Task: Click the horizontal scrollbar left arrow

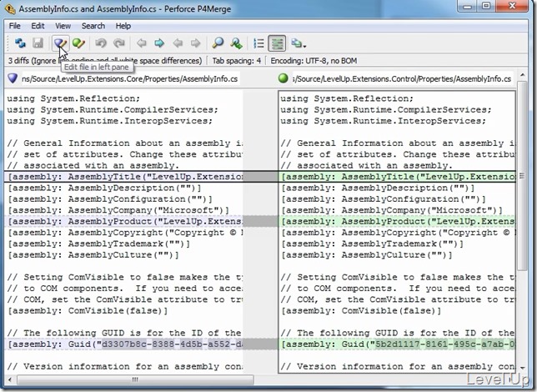Action: click(x=10, y=379)
